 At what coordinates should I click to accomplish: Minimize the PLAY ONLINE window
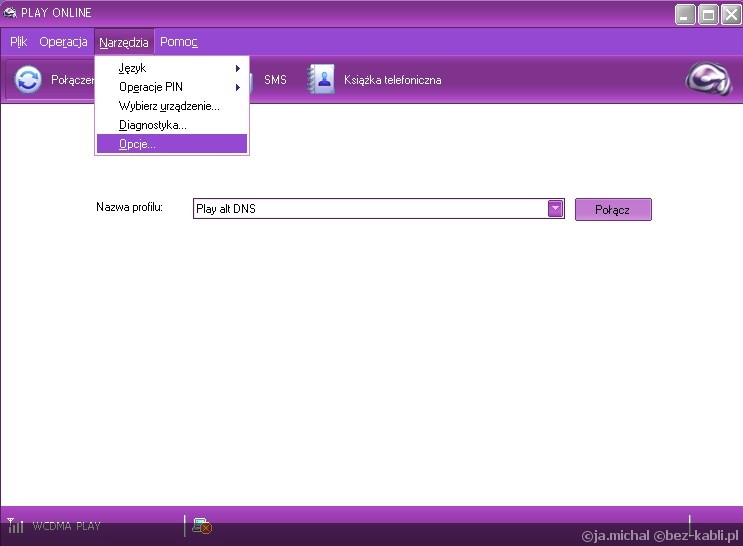[685, 15]
